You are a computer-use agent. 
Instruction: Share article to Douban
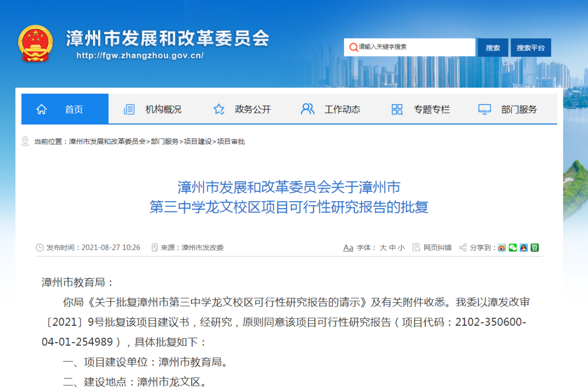[x=535, y=247]
